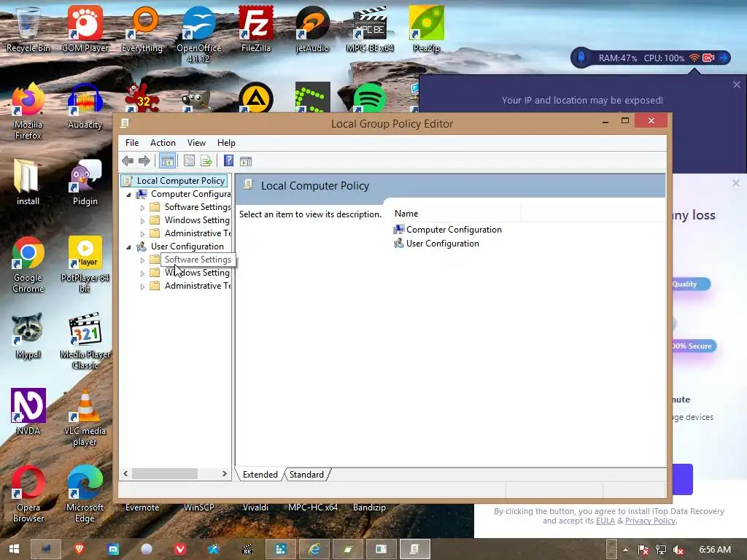Open the File menu
Image resolution: width=747 pixels, height=560 pixels.
[x=132, y=143]
